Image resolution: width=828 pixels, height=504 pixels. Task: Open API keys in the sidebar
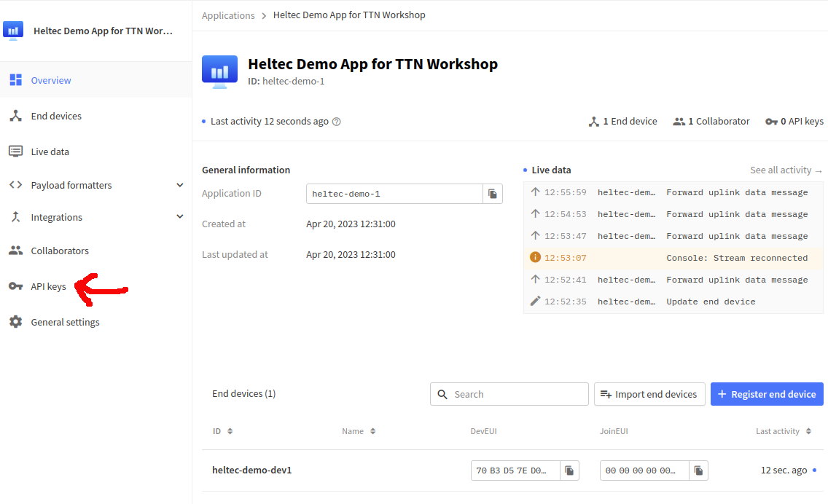[x=95, y=286]
